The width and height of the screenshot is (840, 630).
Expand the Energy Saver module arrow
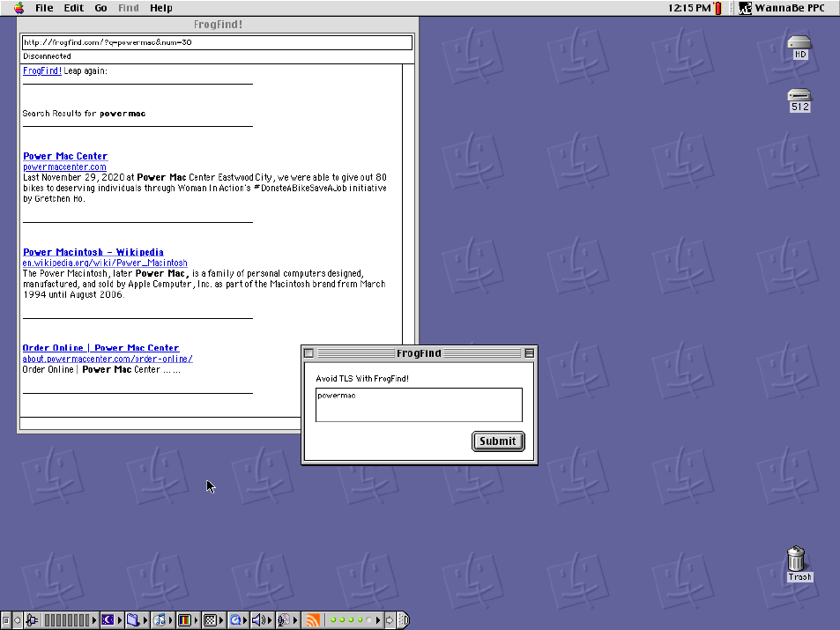pos(120,620)
